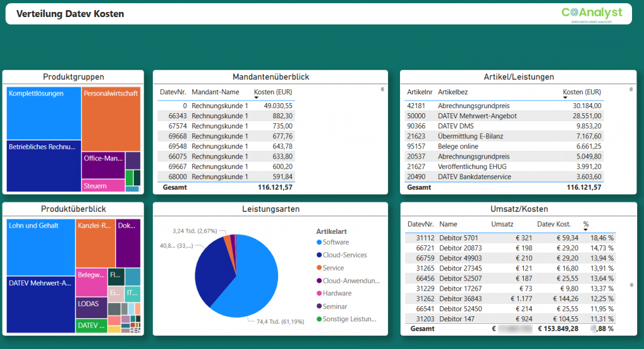644x349 pixels.
Task: Filter by Seminar legend entry
Action: [x=332, y=306]
